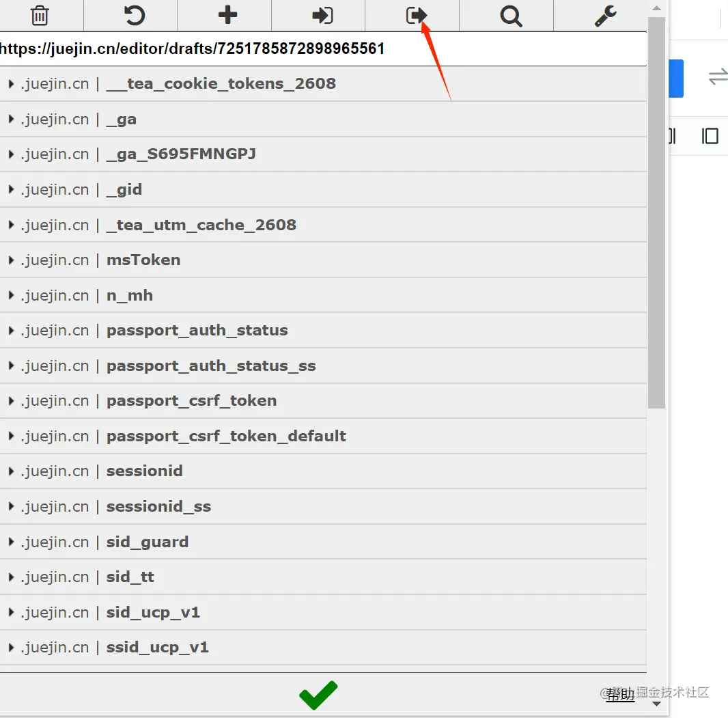The width and height of the screenshot is (728, 718).
Task: Click the export cookies icon
Action: [x=416, y=15]
